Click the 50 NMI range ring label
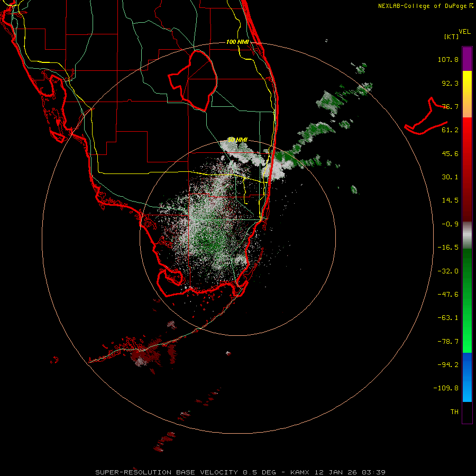The width and height of the screenshot is (476, 476). [x=237, y=140]
